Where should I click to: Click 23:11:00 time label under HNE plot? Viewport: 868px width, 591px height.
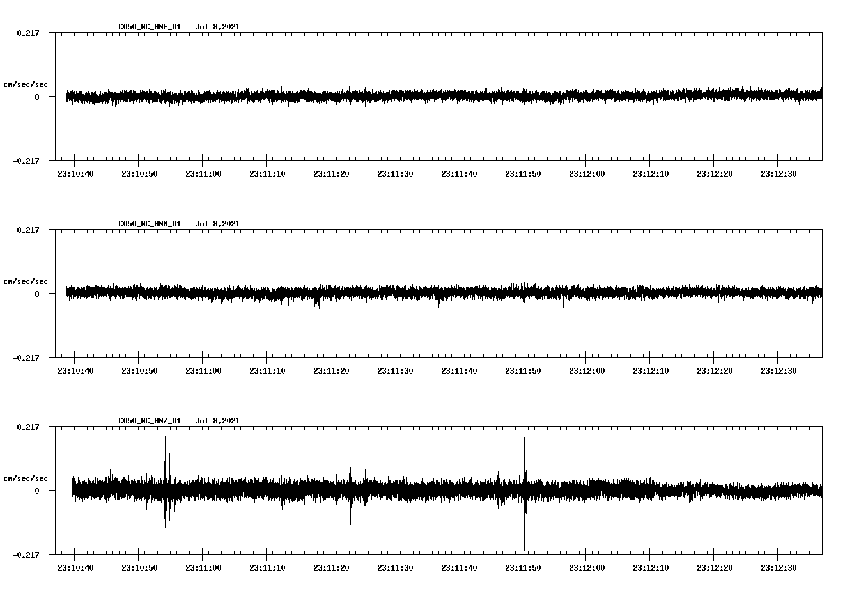(203, 173)
